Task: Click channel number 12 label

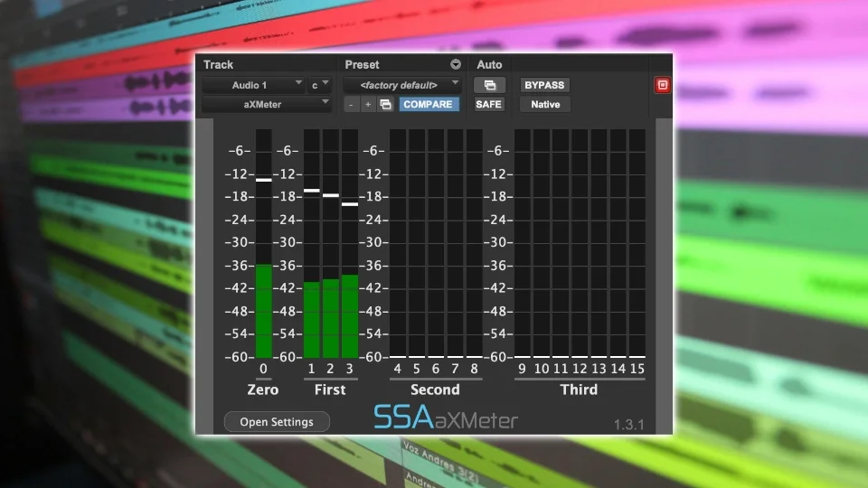Action: (x=580, y=369)
